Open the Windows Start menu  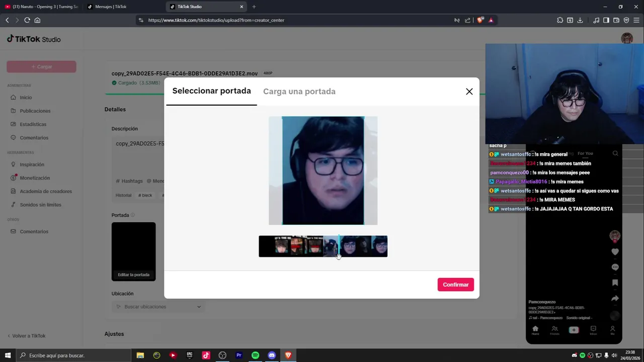(8, 355)
